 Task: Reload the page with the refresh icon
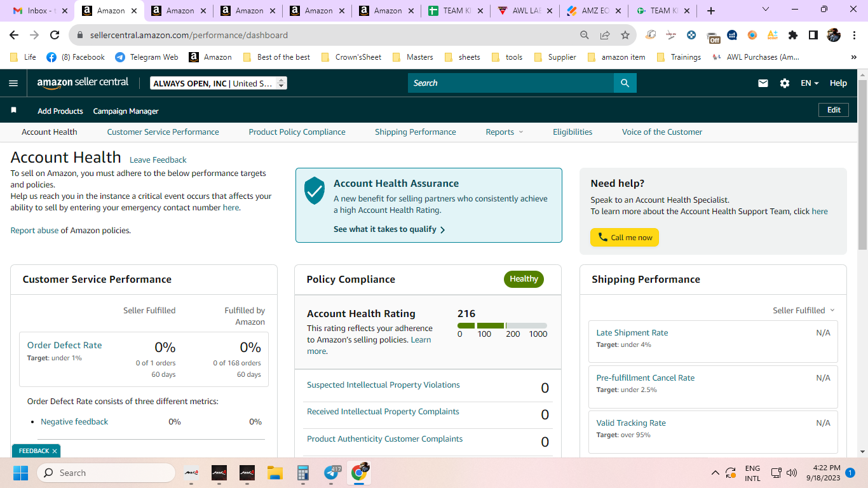point(55,35)
